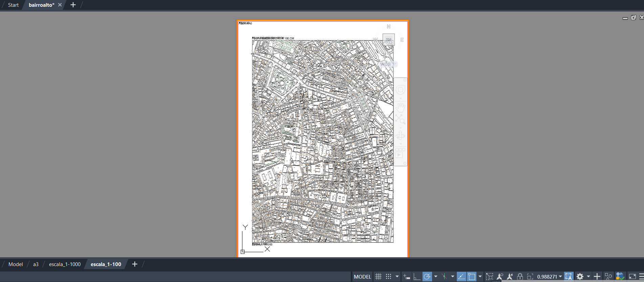Expand Workspace Switching dropdown arrow

[588, 277]
